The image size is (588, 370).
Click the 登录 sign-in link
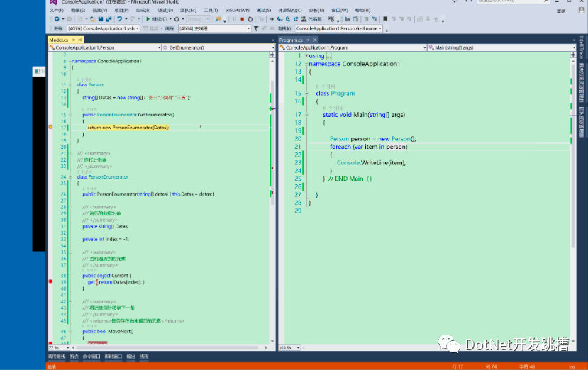(561, 11)
